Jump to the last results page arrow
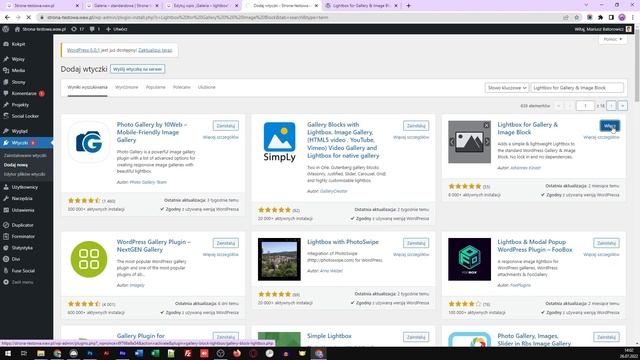Viewport: 640px width, 360px height. coord(622,106)
